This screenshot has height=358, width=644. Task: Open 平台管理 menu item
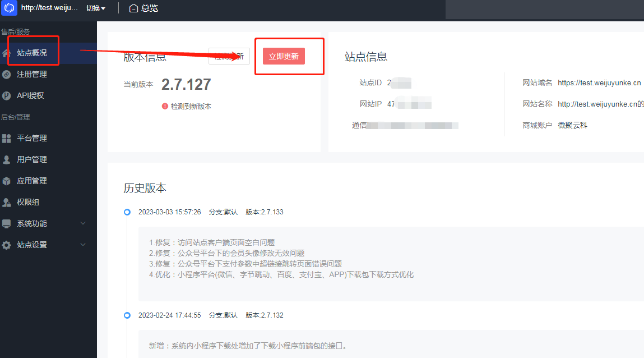click(x=48, y=139)
